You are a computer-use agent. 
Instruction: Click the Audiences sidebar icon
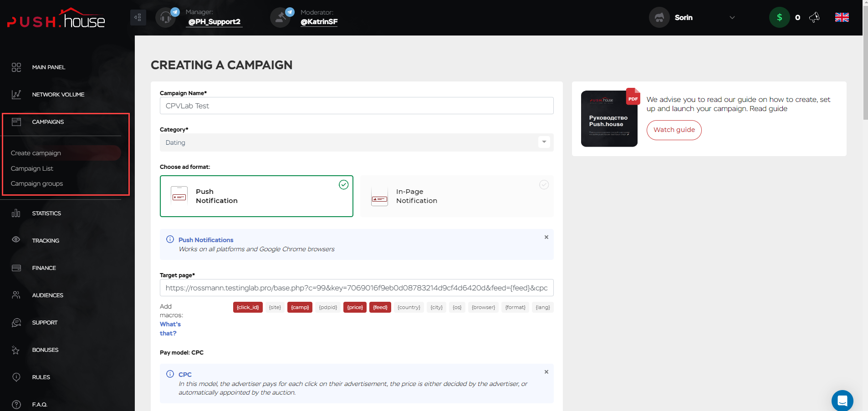click(16, 295)
